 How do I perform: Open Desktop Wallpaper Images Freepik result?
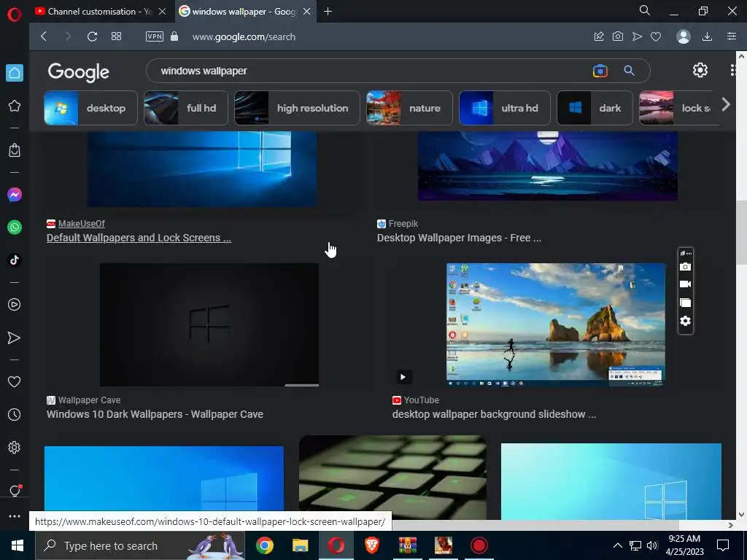coord(460,238)
